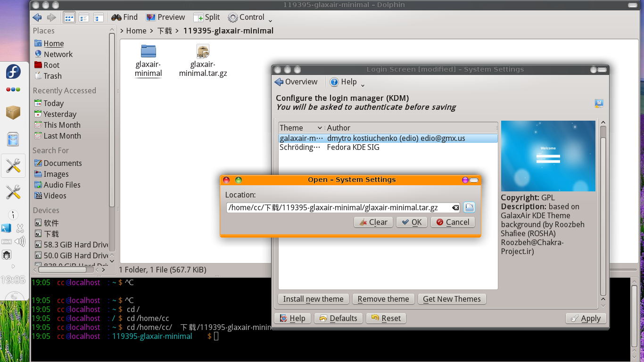The width and height of the screenshot is (644, 362).
Task: Go back in Dolphin navigation
Action: 37,17
